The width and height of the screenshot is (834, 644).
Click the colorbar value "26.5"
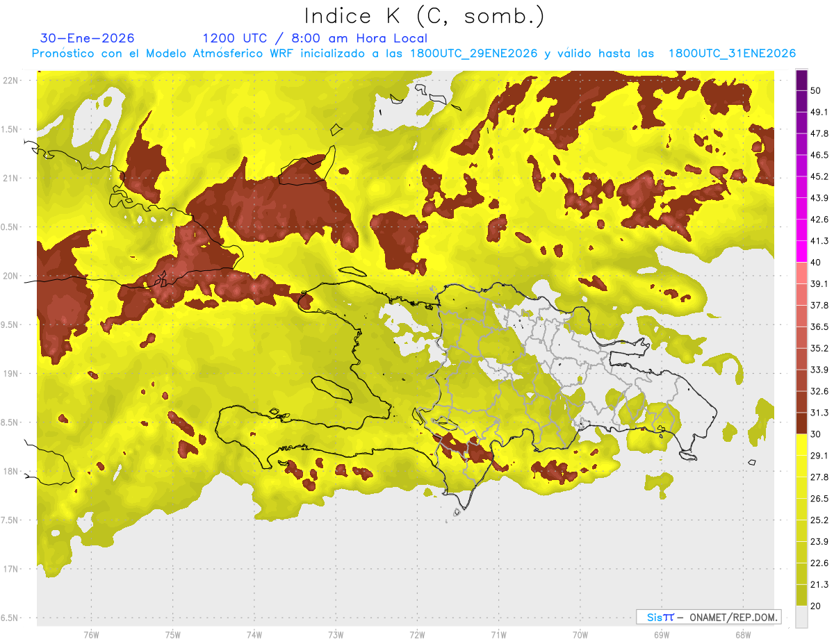coord(819,498)
